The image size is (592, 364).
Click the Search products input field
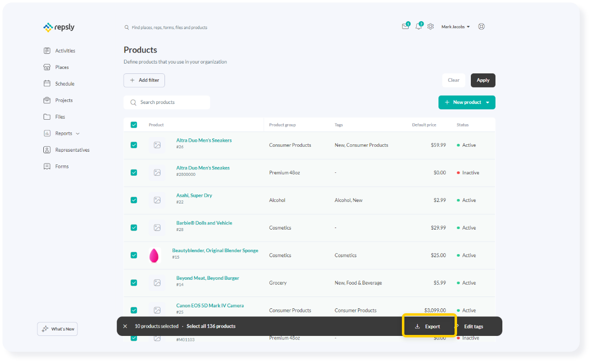click(x=167, y=102)
